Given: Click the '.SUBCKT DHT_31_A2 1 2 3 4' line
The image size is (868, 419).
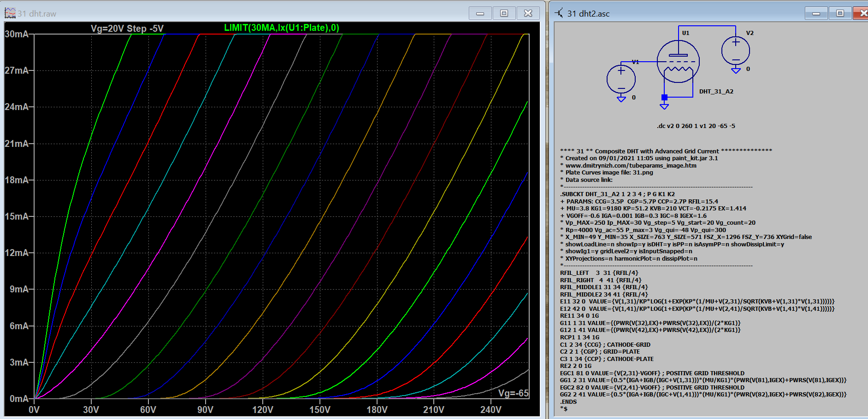Looking at the screenshot, I should [617, 194].
